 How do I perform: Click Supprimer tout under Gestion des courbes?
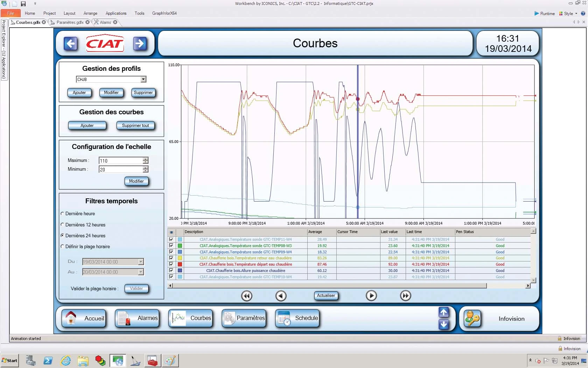135,125
